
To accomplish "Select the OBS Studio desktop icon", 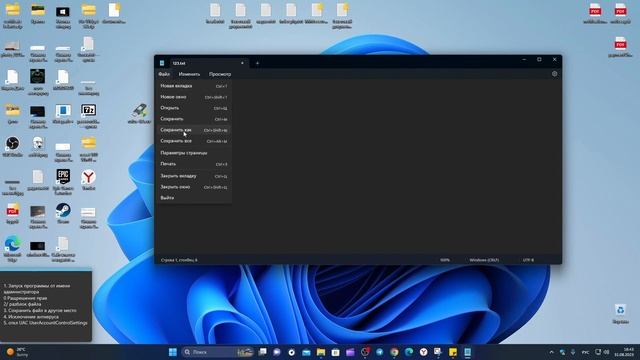I will (x=13, y=147).
